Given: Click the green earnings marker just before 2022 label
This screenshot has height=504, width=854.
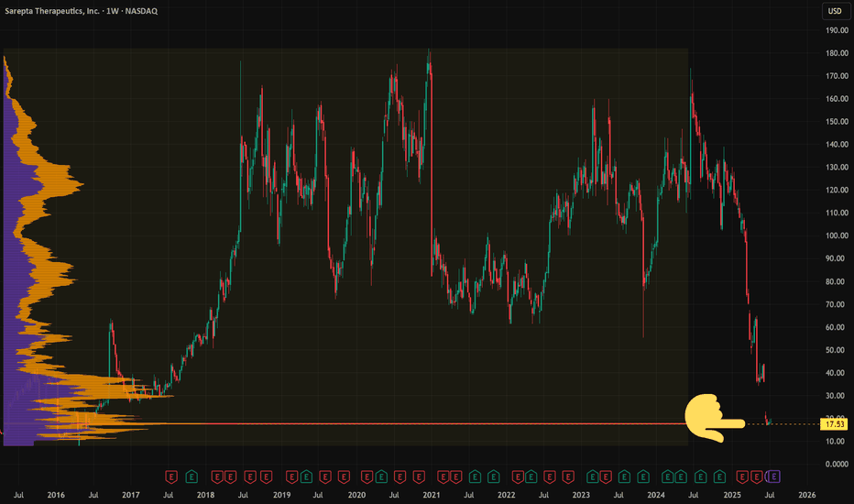Looking at the screenshot, I should pyautogui.click(x=494, y=477).
